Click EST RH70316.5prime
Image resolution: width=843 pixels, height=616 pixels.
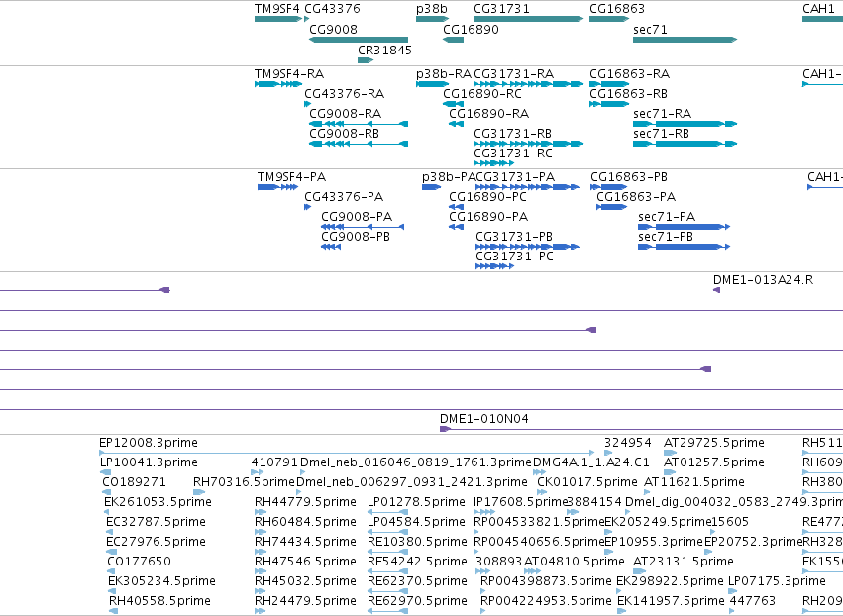[199, 492]
